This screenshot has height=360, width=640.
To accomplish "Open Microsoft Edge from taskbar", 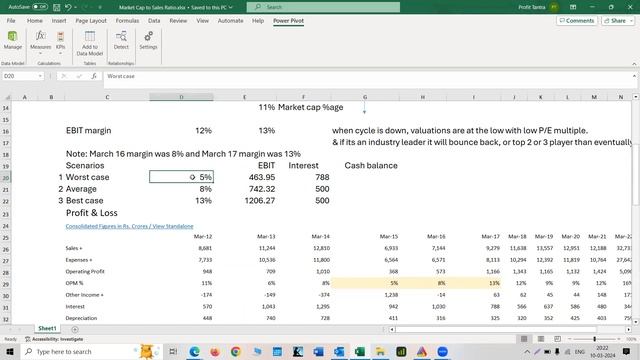I will (x=194, y=351).
